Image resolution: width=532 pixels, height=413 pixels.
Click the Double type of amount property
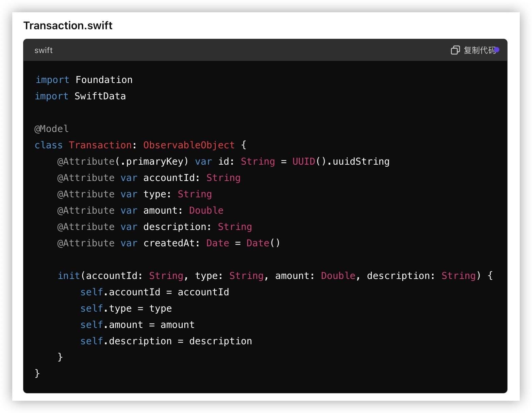point(206,210)
